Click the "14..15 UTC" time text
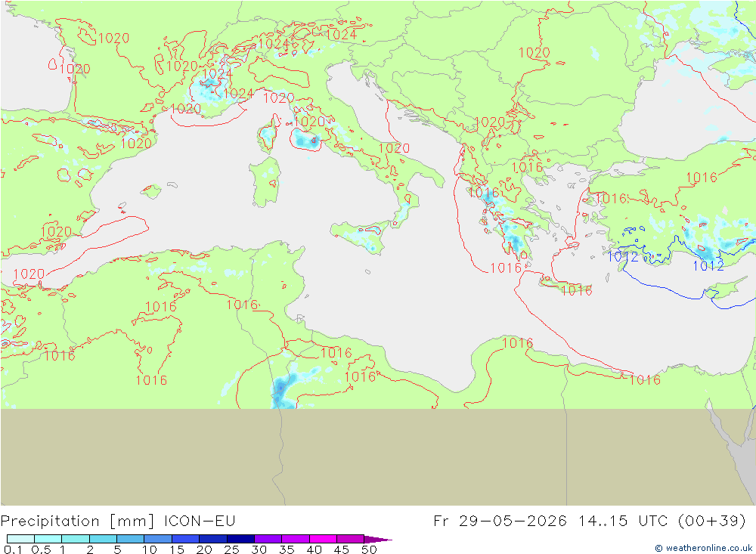This screenshot has height=554, width=756. [623, 522]
